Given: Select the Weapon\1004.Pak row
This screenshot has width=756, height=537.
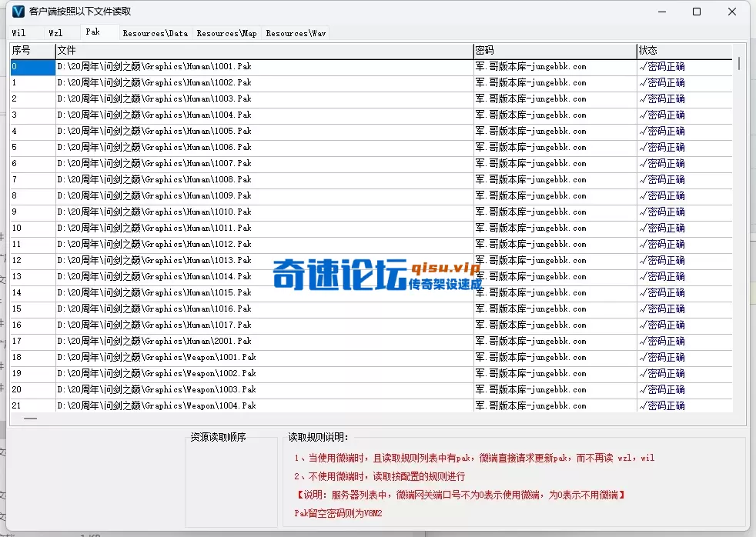Looking at the screenshot, I should [231, 405].
